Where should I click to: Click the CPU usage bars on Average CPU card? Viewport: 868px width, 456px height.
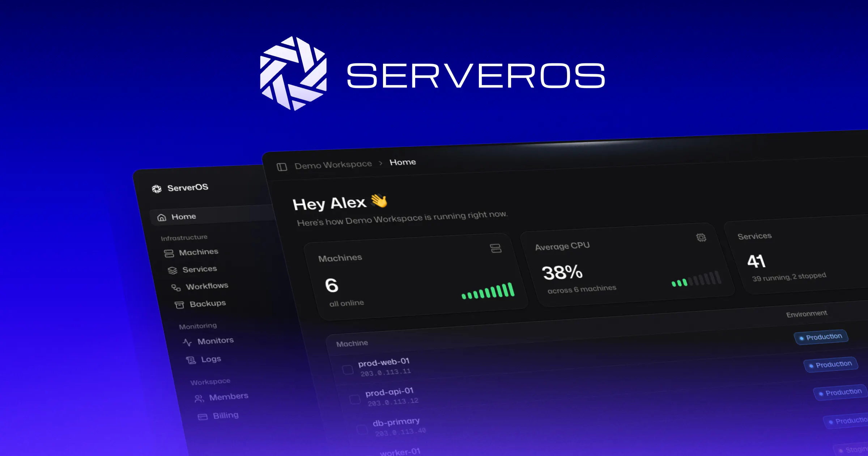tap(696, 279)
